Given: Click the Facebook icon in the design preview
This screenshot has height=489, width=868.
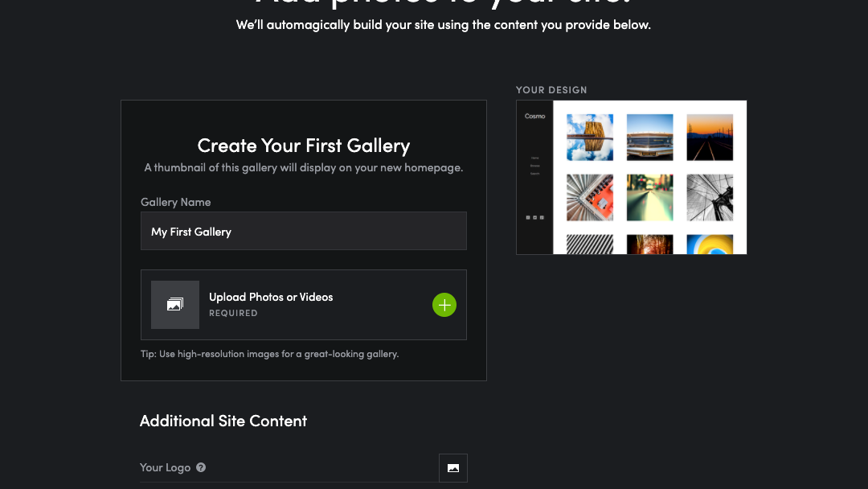Looking at the screenshot, I should pyautogui.click(x=528, y=217).
